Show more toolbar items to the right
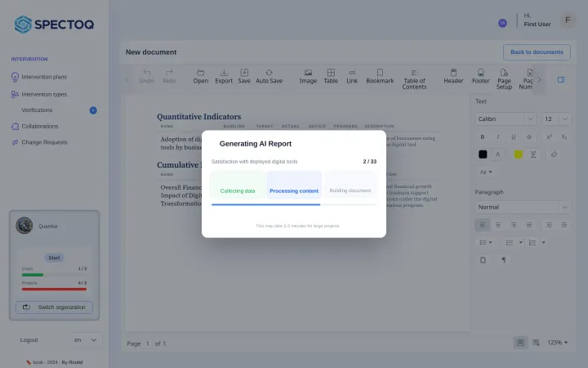 tap(539, 79)
